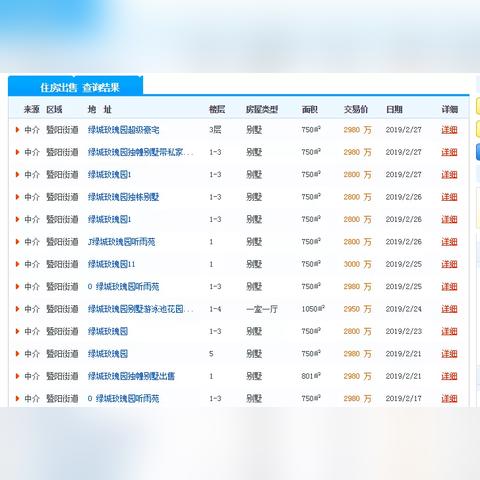Open 绿城玫瑰园1 listing dated 2019/2/26

pos(109,219)
